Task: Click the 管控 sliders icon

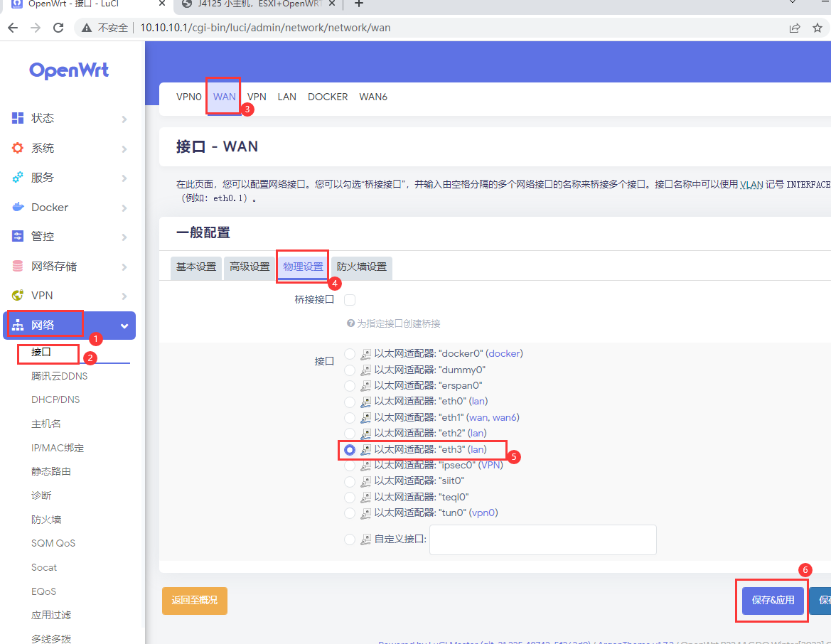Action: pyautogui.click(x=18, y=237)
